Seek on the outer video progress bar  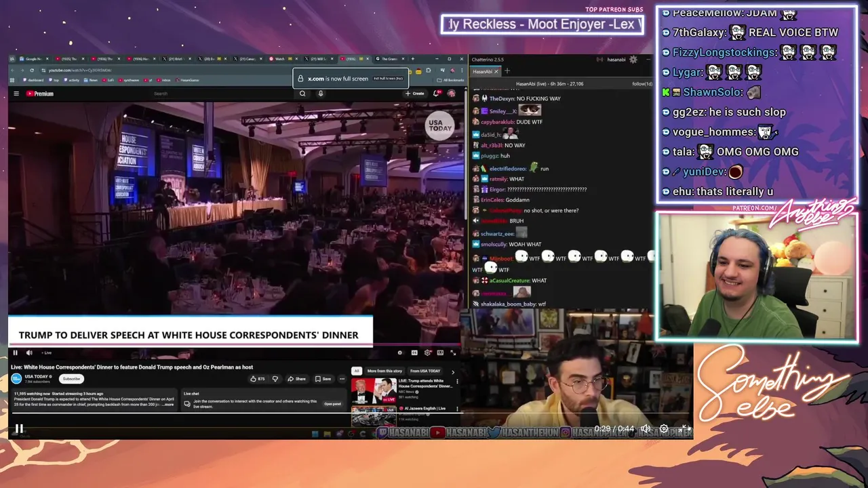349,413
